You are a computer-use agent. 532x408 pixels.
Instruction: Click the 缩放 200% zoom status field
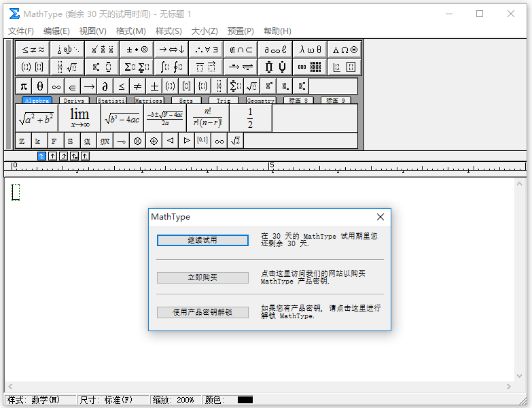tap(175, 400)
